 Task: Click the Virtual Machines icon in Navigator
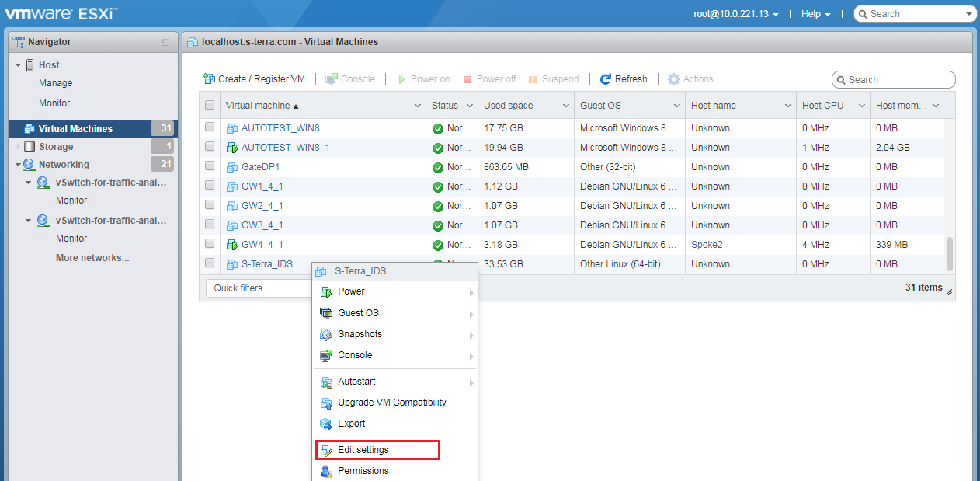pyautogui.click(x=30, y=129)
